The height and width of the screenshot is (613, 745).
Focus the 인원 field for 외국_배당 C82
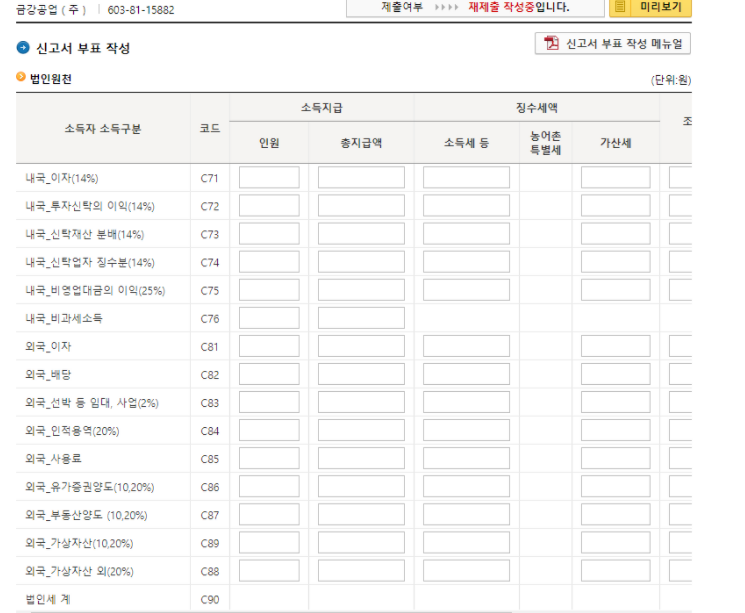pos(269,375)
